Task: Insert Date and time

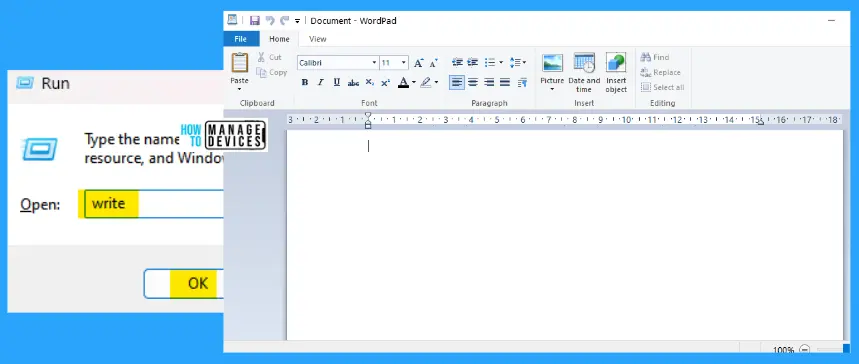Action: pos(584,73)
